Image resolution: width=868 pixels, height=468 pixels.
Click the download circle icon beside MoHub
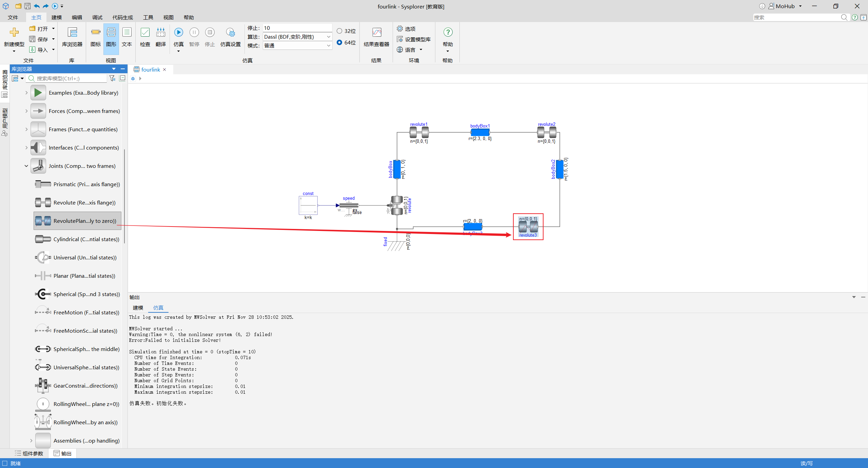coord(762,6)
